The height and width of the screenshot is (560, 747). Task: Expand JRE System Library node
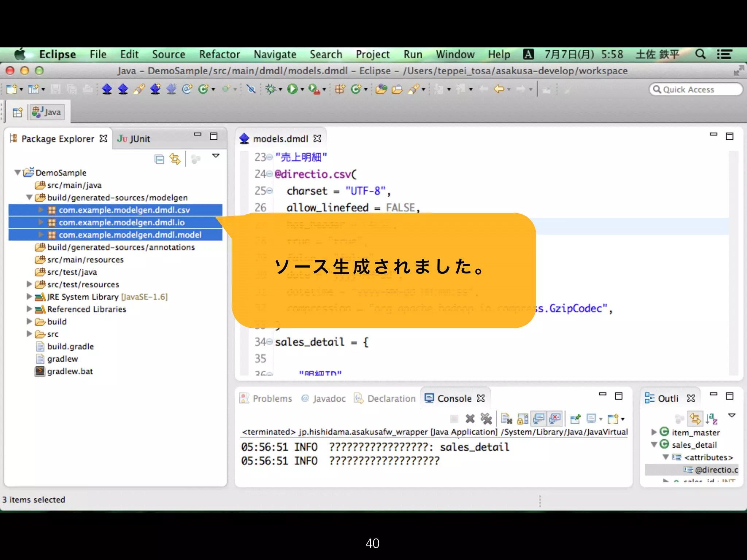coord(29,296)
